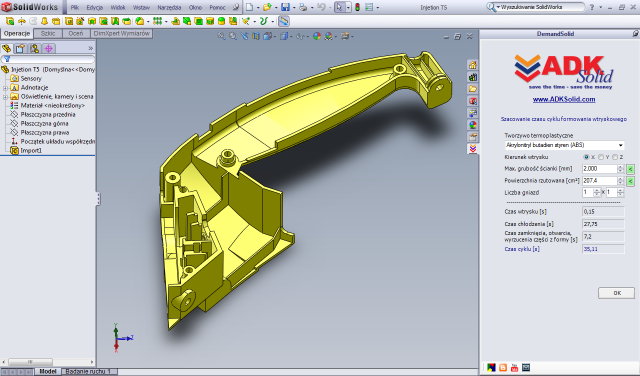Switch to the DimXpertManager crosshair icon tab

point(49,49)
